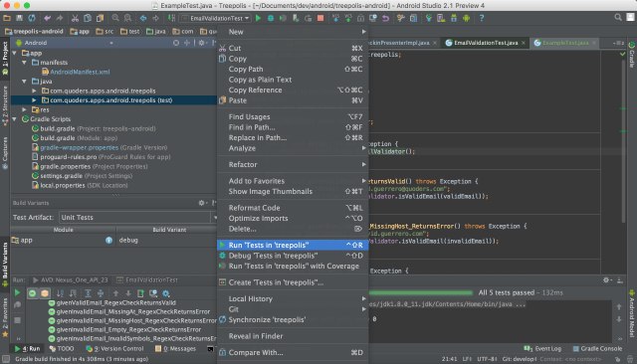637x364 pixels.
Task: Choose Copy Path from context menu
Action: click(293, 70)
